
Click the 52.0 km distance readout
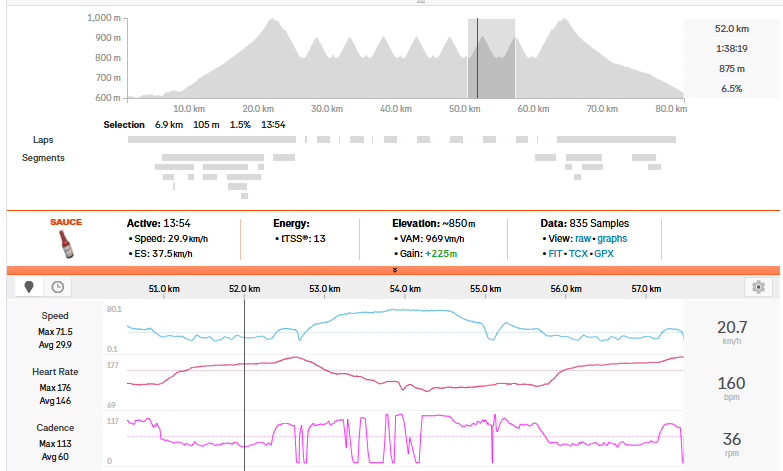click(x=732, y=28)
